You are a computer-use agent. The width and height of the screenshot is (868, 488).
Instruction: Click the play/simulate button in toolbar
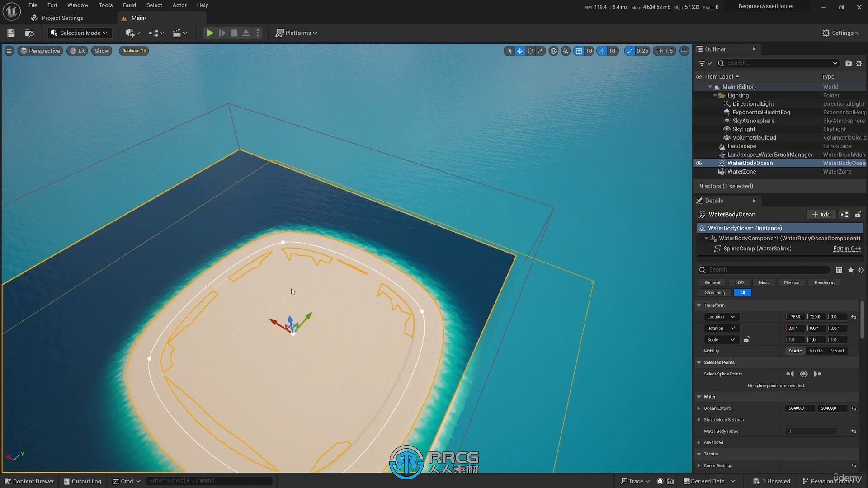pyautogui.click(x=209, y=32)
